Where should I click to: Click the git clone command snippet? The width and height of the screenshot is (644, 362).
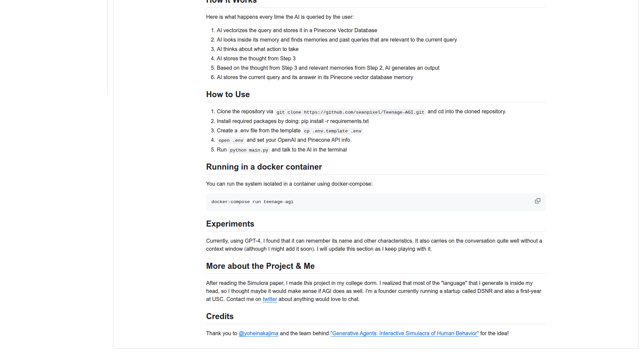pos(350,112)
